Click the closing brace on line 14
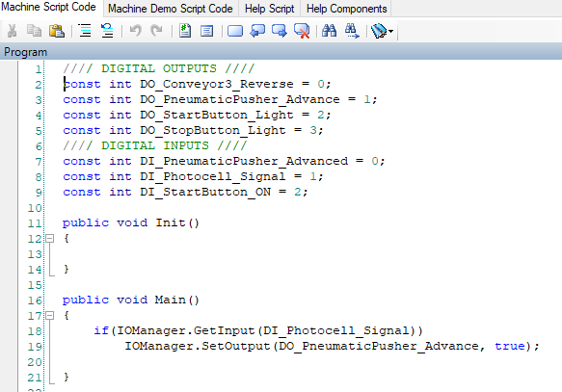Screen dimensions: 562x392 coord(67,270)
